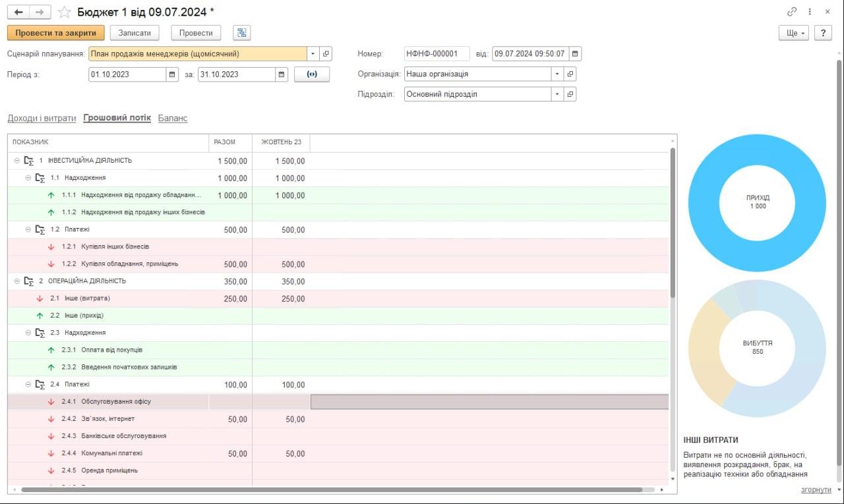Click the table's horizontal scrollbar thumb
This screenshot has width=844, height=504.
coord(332,490)
